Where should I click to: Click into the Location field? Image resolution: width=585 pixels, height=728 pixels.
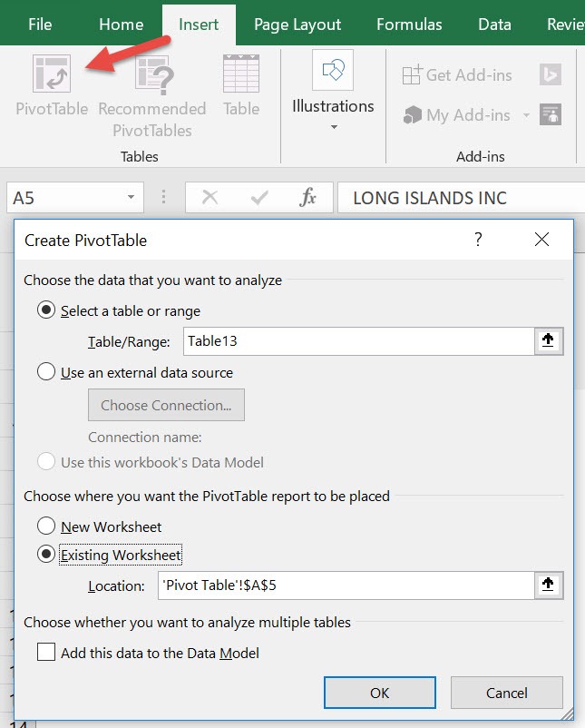click(x=346, y=585)
